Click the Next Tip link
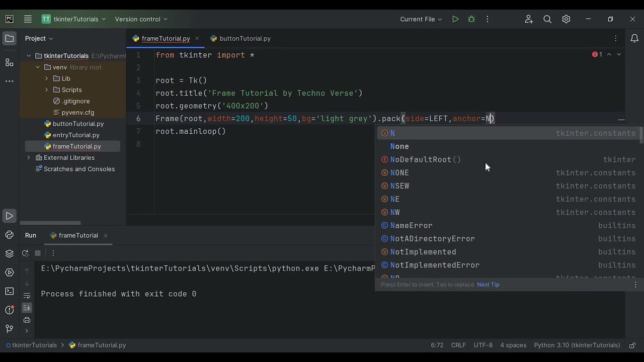This screenshot has height=362, width=644. click(x=488, y=285)
